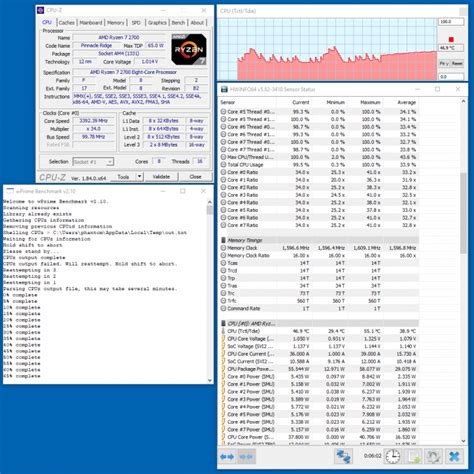
Task: Open the Fit y dropdown on graph
Action: tap(444, 63)
